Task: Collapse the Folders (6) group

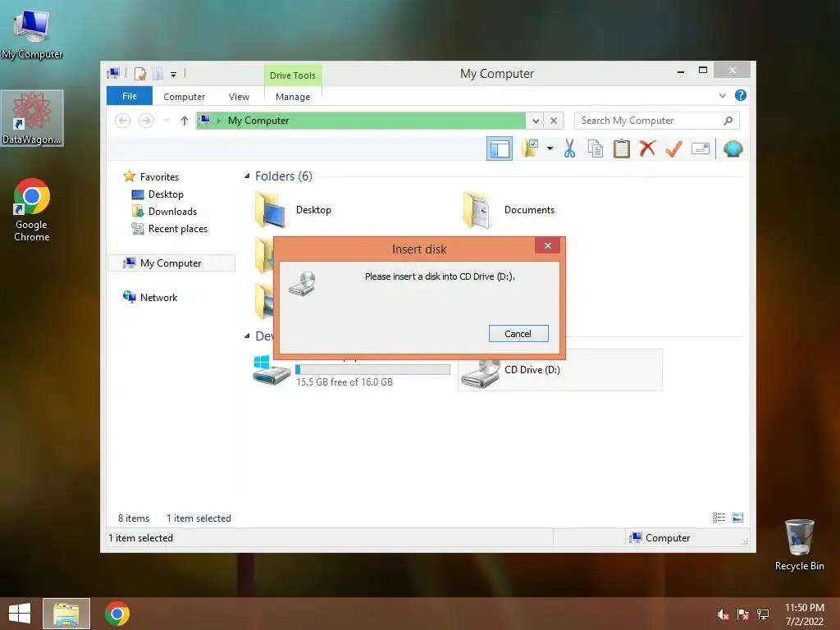Action: pos(247,176)
